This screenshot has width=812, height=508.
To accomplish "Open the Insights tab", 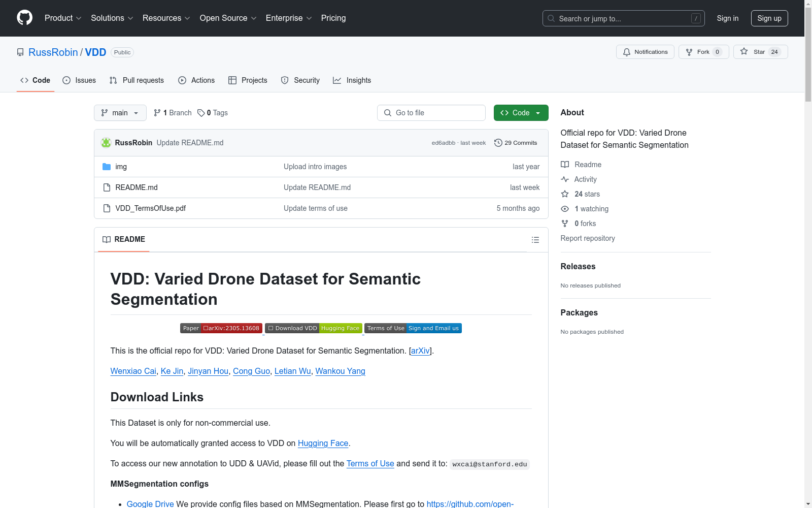I will [352, 80].
